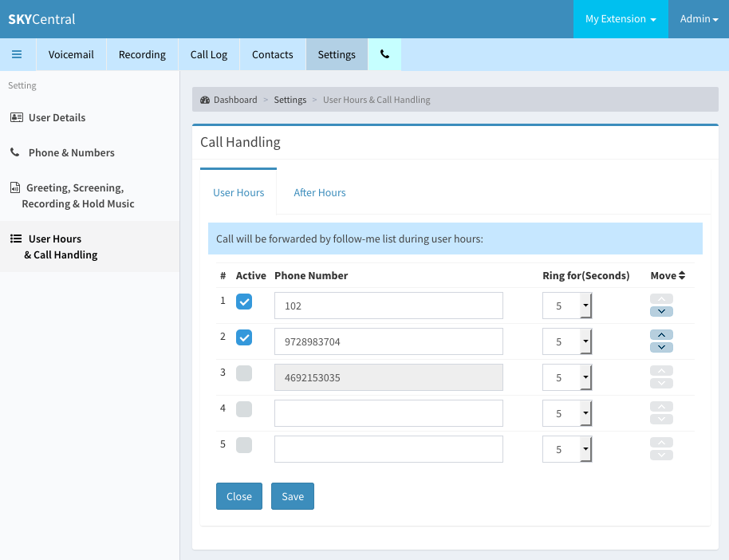Open the Call Log tab
The width and height of the screenshot is (729, 560).
pos(209,54)
